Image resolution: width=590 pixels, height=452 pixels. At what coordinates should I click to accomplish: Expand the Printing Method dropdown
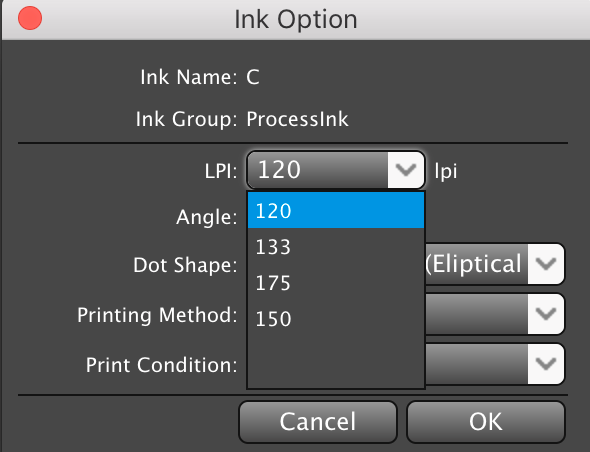546,314
